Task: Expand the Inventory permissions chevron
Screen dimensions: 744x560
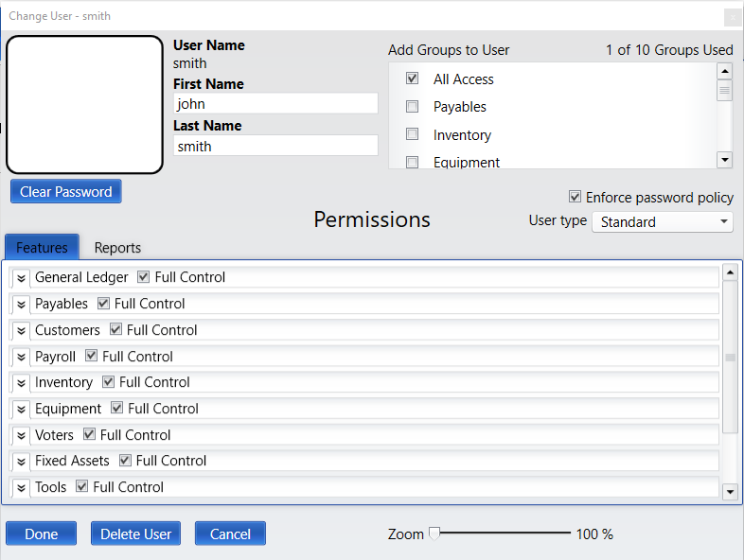Action: (x=21, y=383)
